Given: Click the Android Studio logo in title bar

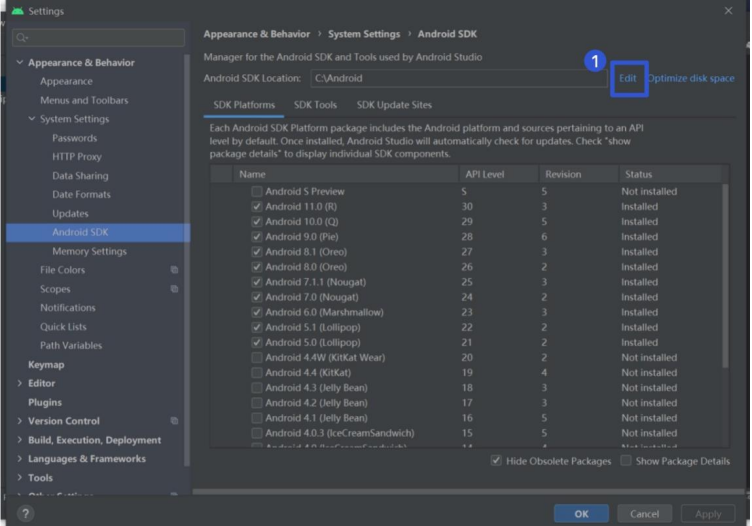Looking at the screenshot, I should click(17, 11).
